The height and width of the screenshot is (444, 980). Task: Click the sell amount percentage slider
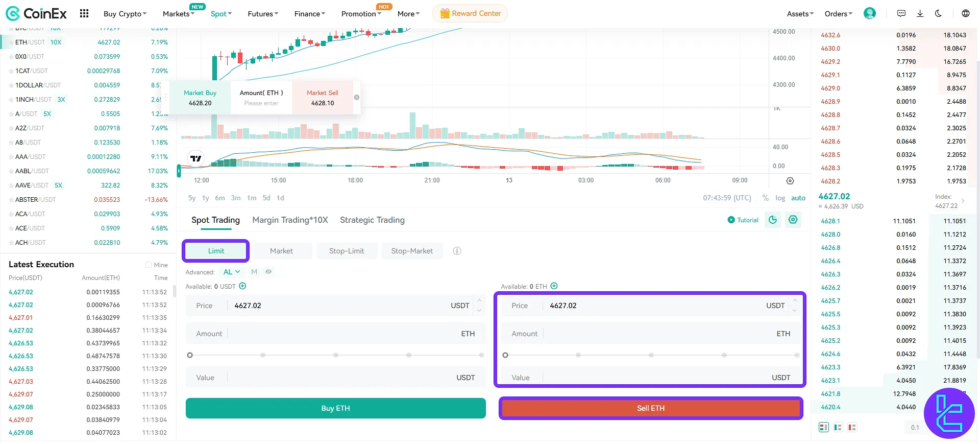click(x=651, y=355)
